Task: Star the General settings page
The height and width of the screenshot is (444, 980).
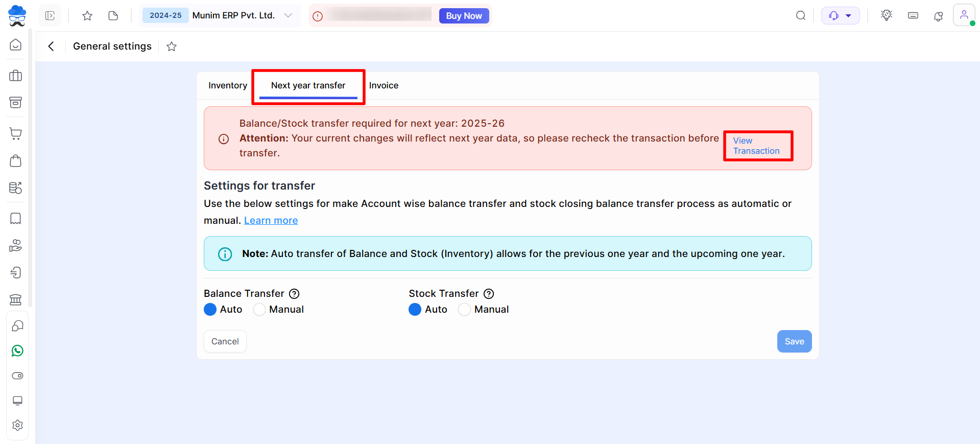Action: (x=172, y=46)
